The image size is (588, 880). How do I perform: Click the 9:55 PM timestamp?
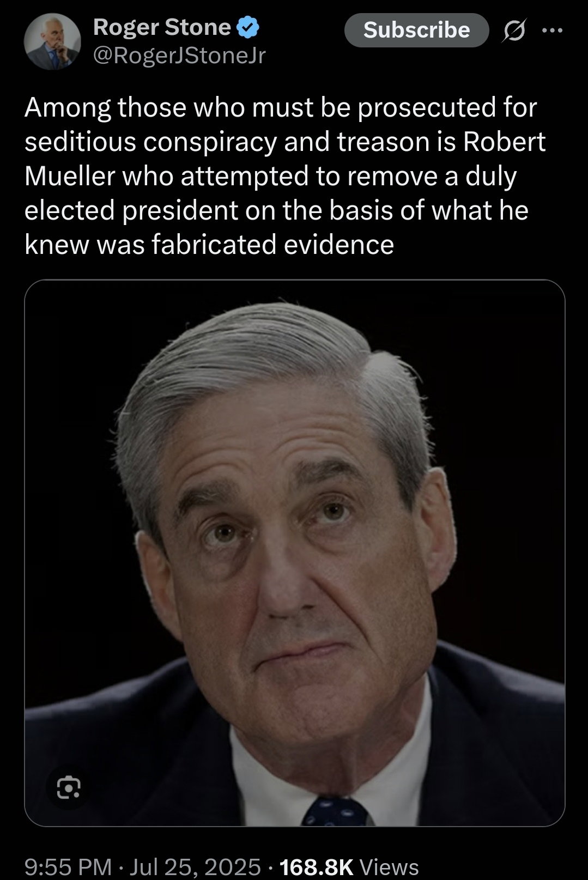point(68,866)
